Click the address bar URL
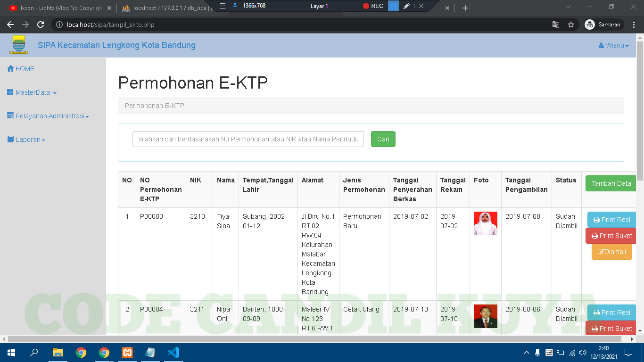644x362 pixels. pos(111,25)
